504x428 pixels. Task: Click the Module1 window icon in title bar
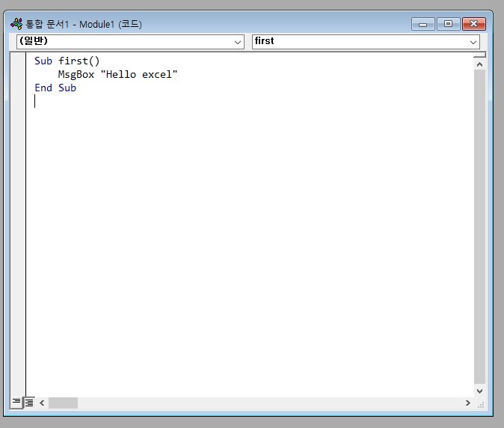(x=16, y=24)
